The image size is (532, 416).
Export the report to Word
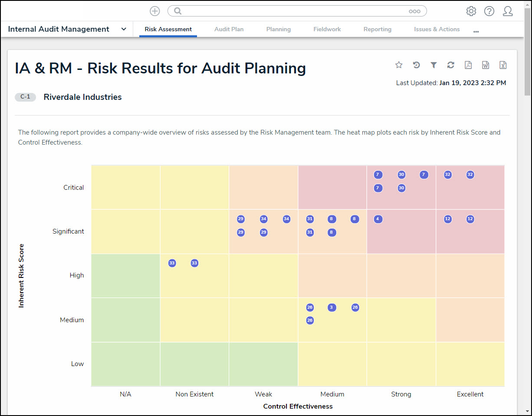pyautogui.click(x=486, y=65)
